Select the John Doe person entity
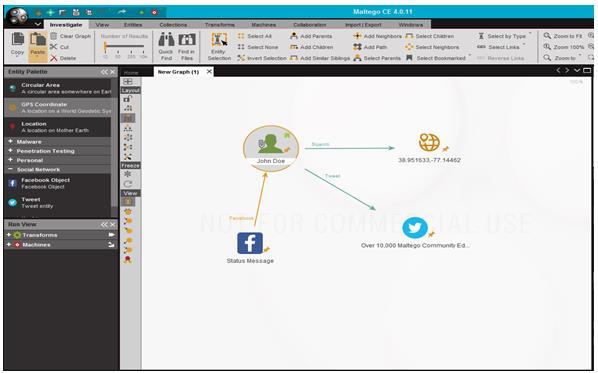Image resolution: width=598 pixels, height=373 pixels. coord(271,144)
